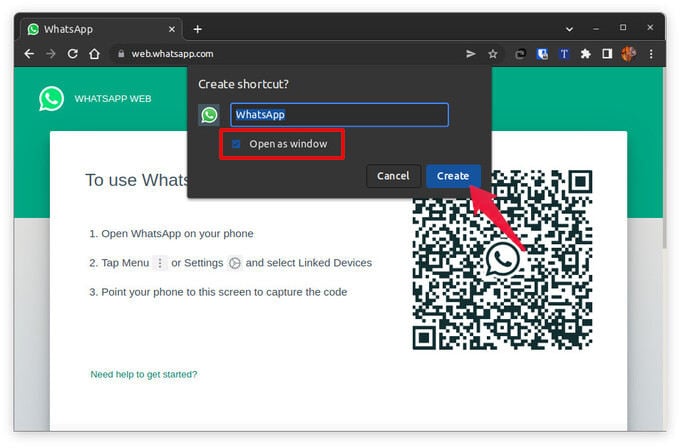The image size is (680, 448).
Task: Click the shortcut name input field
Action: 340,115
